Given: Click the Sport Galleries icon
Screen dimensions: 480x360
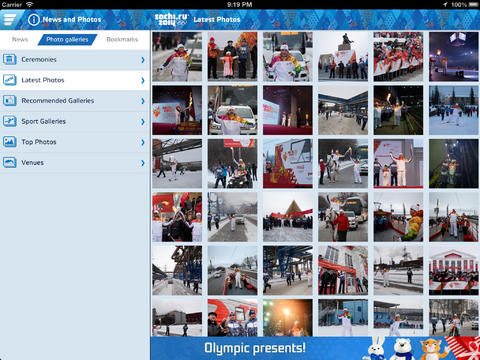Looking at the screenshot, I should [10, 121].
